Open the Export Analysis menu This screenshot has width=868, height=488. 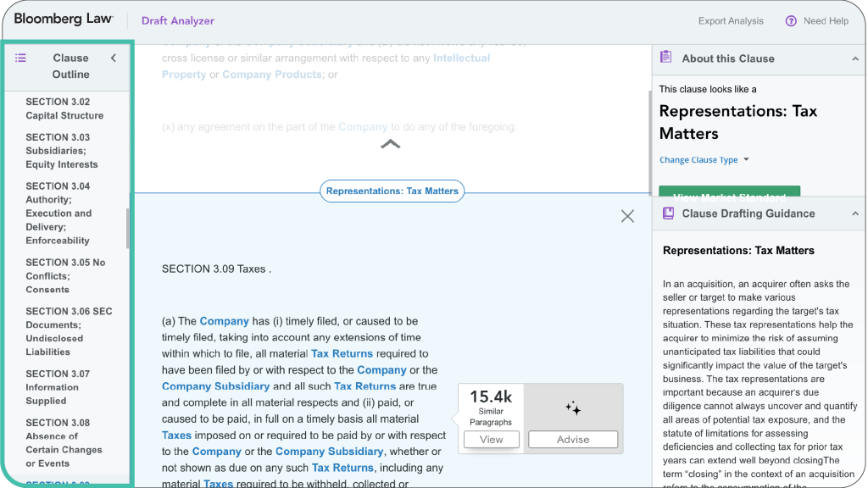click(730, 20)
